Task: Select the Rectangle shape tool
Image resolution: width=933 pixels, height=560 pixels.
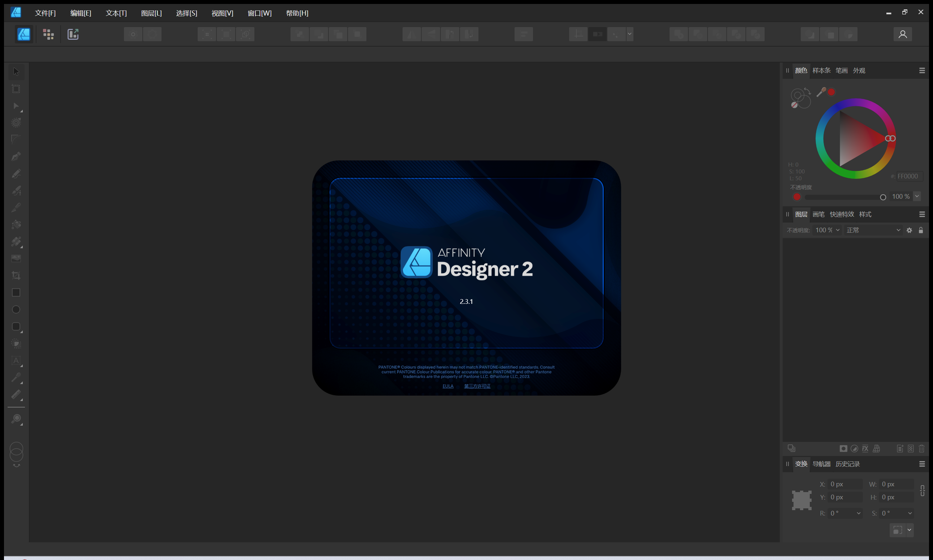Action: coord(16,293)
